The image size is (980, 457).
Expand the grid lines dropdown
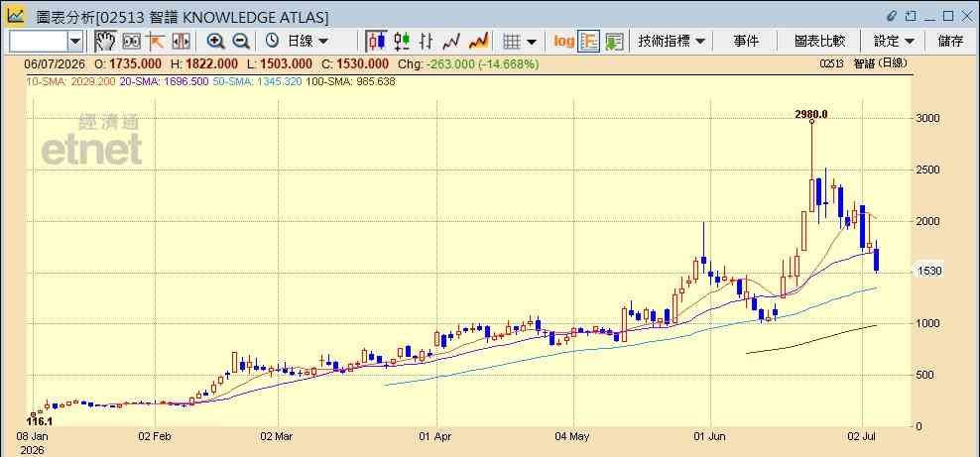520,42
